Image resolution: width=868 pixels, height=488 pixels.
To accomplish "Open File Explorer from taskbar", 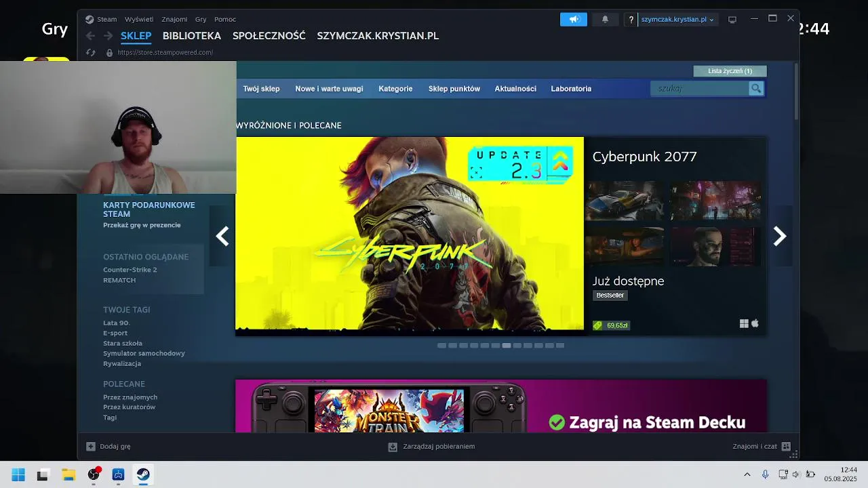I will (68, 474).
